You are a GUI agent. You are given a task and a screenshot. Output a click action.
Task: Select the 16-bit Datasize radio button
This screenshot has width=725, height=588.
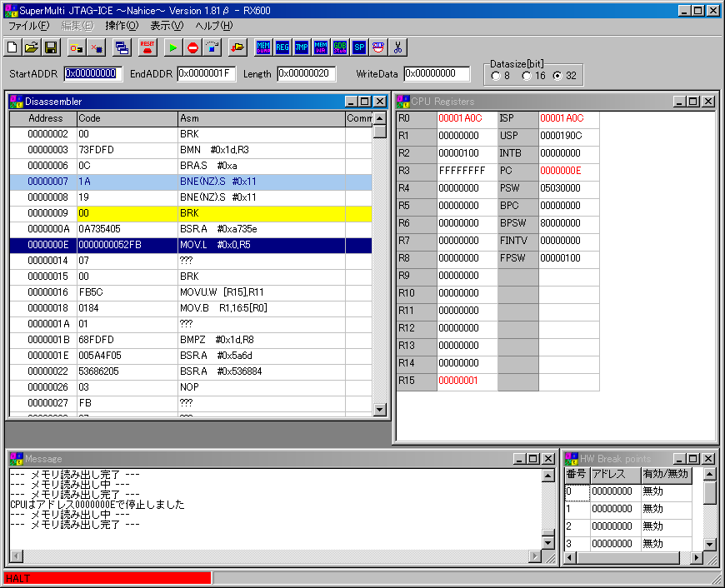coord(527,76)
